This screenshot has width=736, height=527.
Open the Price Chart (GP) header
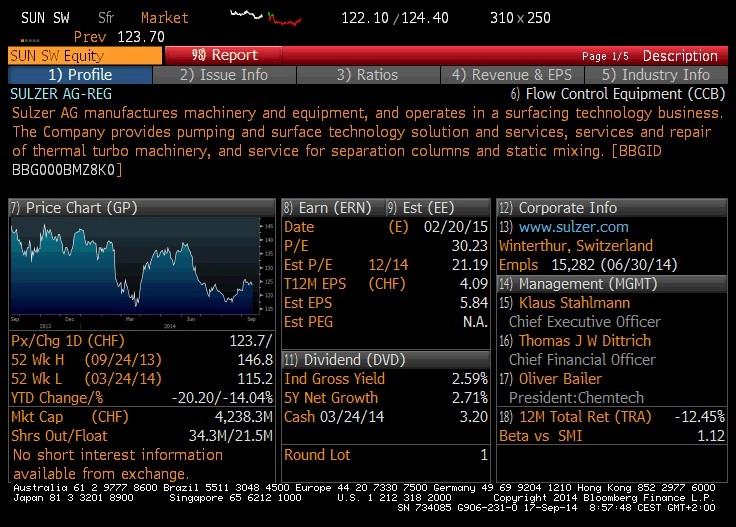(142, 207)
